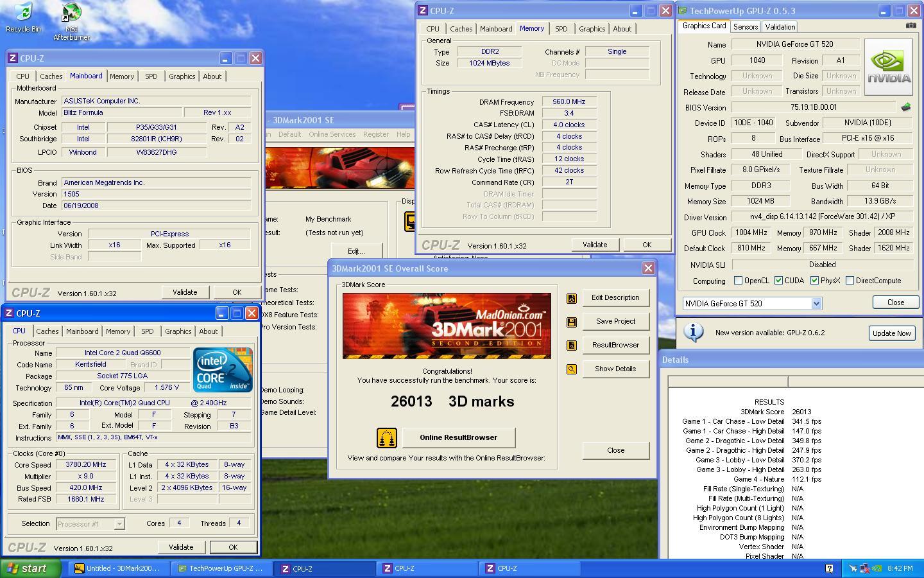Close the GPU-Z window with Close button
This screenshot has height=578, width=924.
[896, 302]
